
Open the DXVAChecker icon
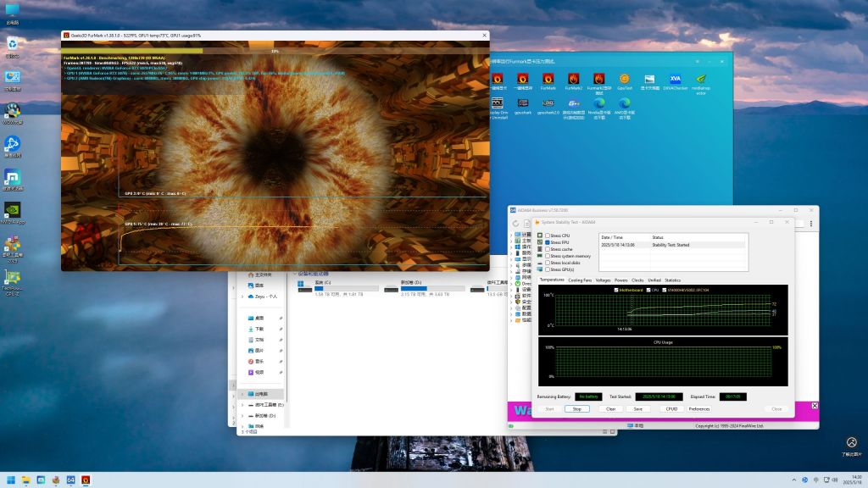point(675,80)
